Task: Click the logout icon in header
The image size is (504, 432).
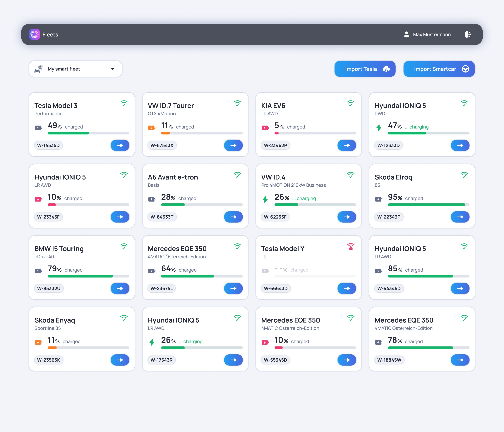Action: coord(468,34)
